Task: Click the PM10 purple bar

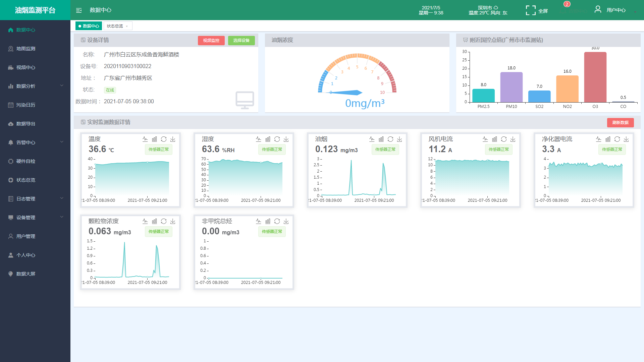Action: (512, 87)
